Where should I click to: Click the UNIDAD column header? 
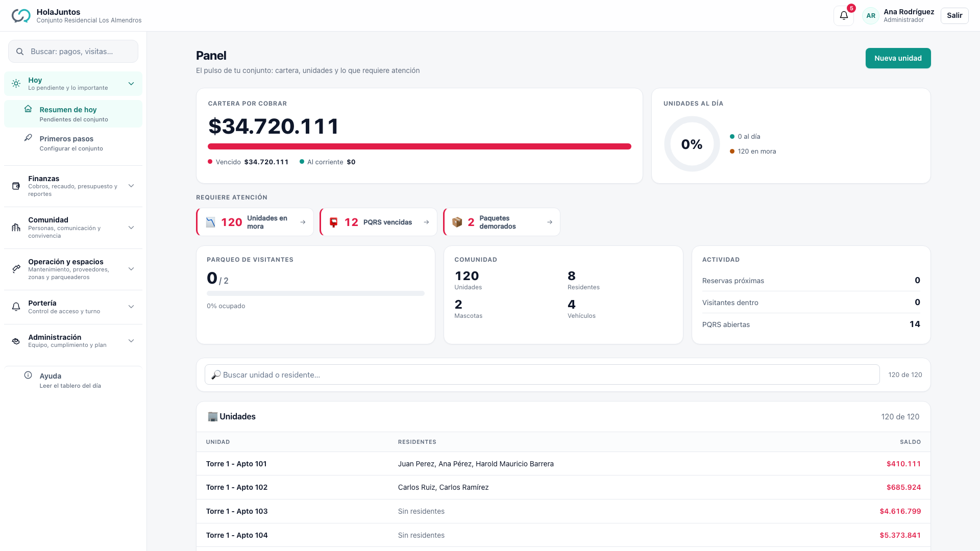point(218,442)
